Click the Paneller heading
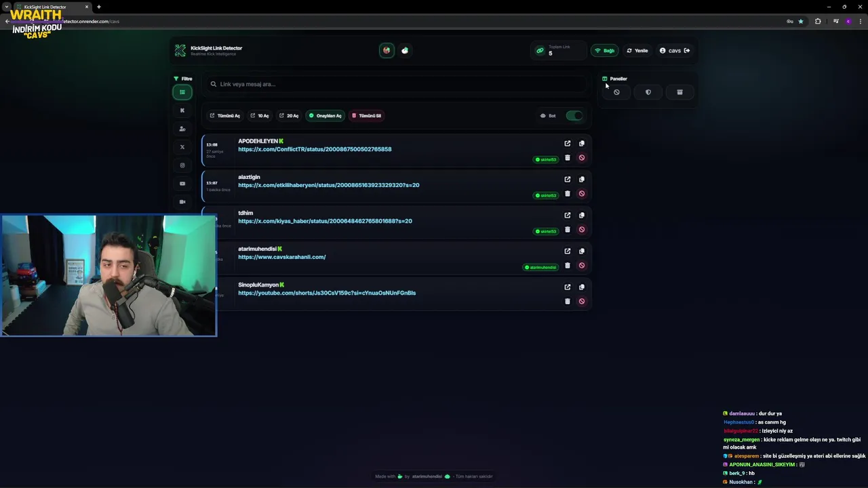 pos(615,79)
